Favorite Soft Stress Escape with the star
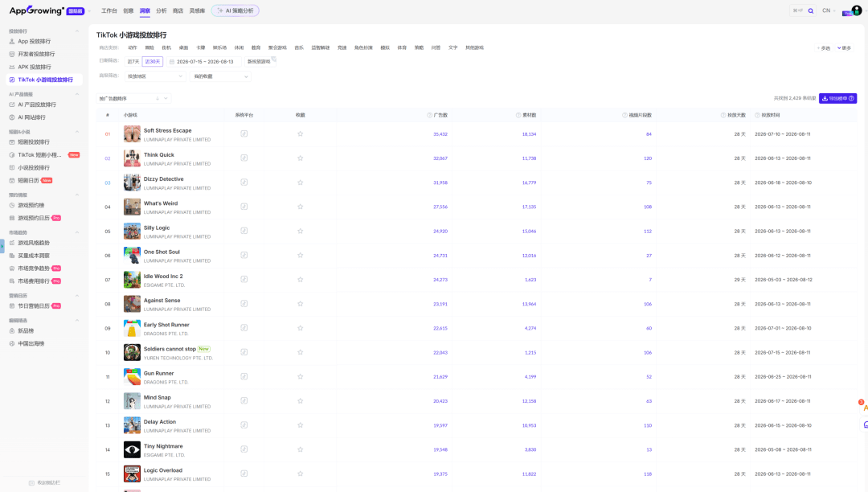The image size is (868, 492). click(300, 134)
